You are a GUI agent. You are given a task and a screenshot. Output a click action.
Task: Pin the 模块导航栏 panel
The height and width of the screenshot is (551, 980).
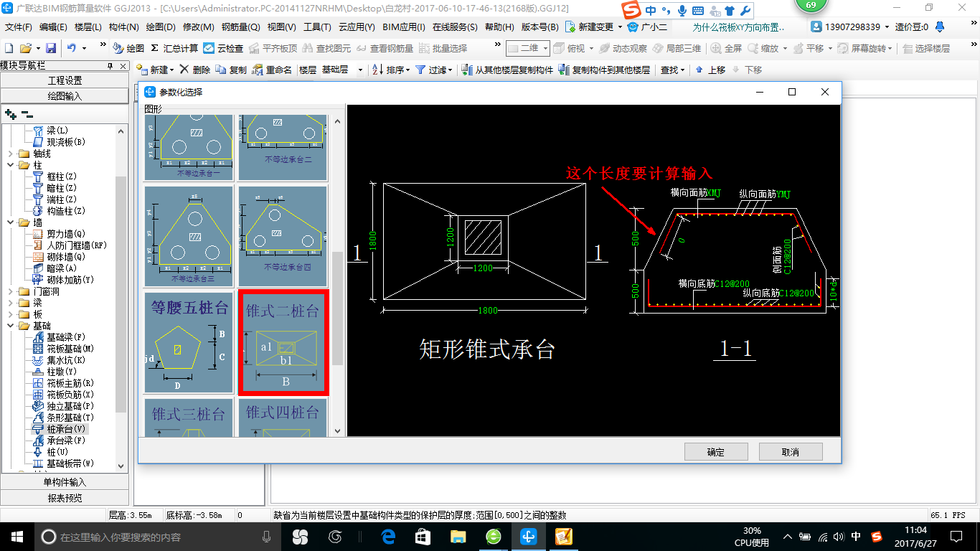coord(110,66)
